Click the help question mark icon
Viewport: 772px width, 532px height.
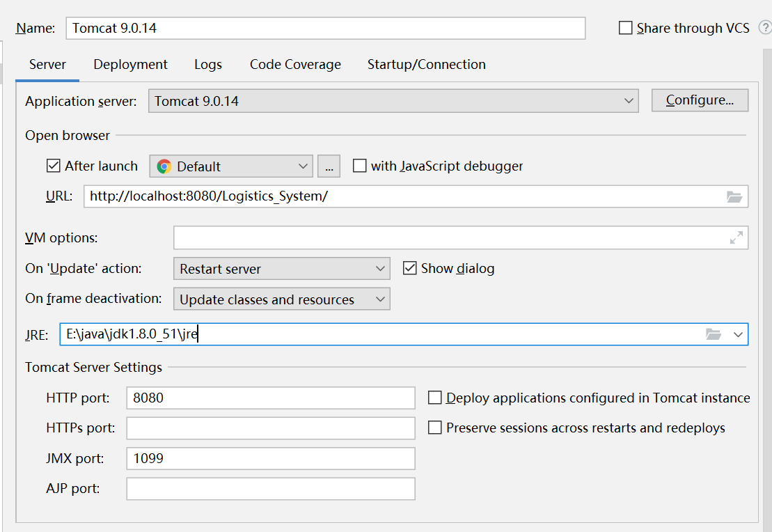coord(765,28)
